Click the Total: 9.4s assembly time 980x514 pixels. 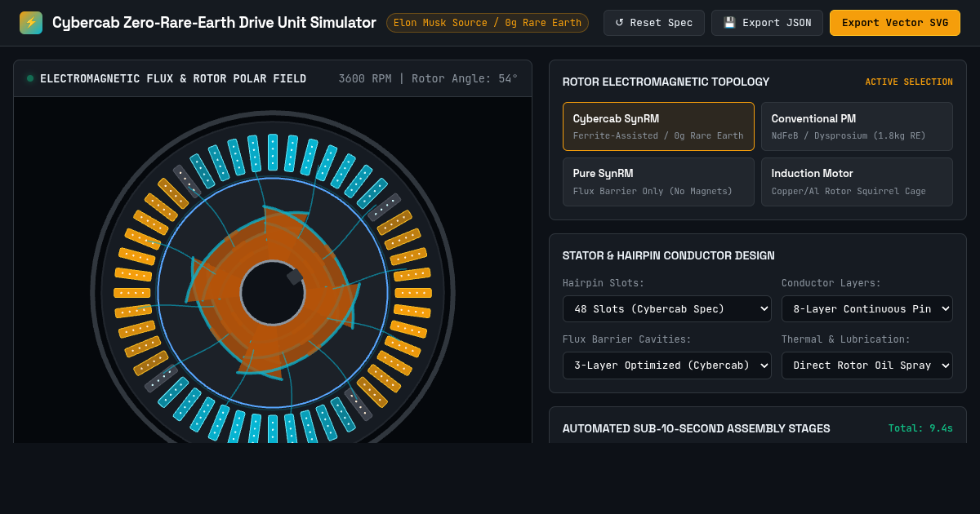[920, 428]
